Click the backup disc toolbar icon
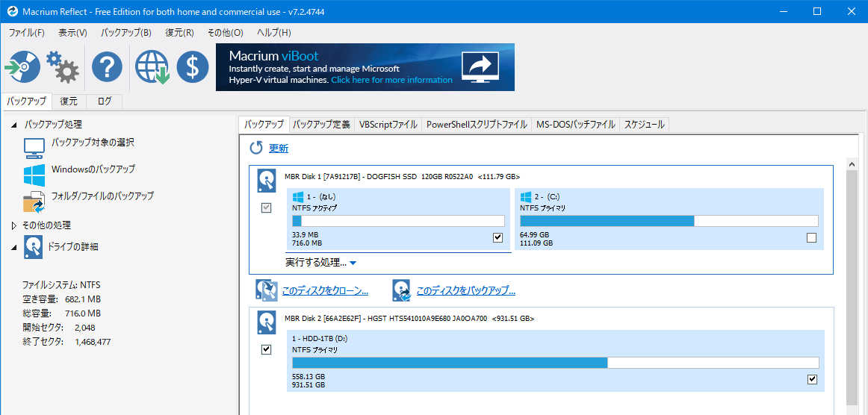Image resolution: width=868 pixels, height=415 pixels. [x=22, y=67]
